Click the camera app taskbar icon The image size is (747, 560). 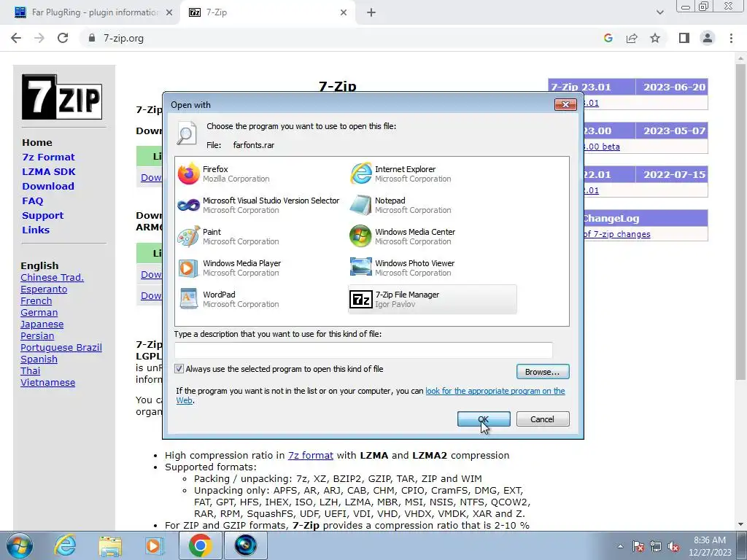246,545
